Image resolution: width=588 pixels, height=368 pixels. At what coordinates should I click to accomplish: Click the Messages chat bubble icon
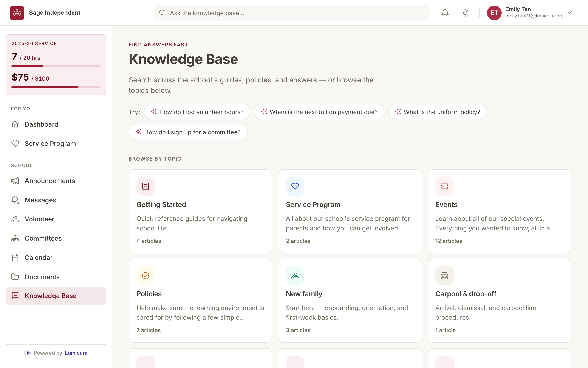[15, 200]
